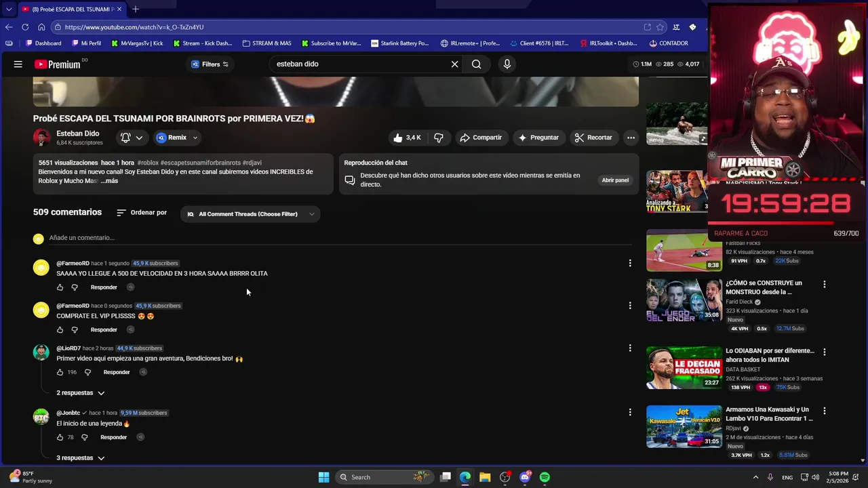Reply to the @LioRD7 comment
This screenshot has height=488, width=868.
(117, 372)
